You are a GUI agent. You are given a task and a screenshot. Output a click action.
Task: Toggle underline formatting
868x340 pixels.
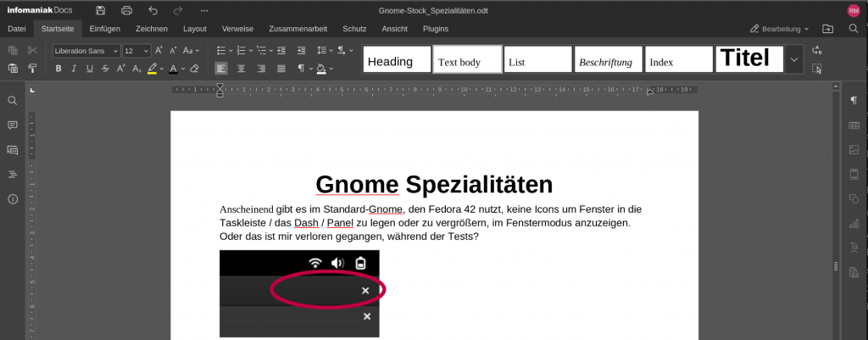coord(90,69)
